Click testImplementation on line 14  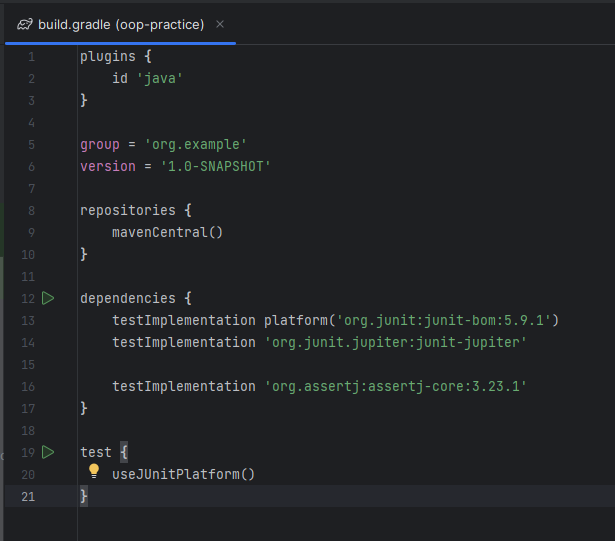click(x=184, y=342)
